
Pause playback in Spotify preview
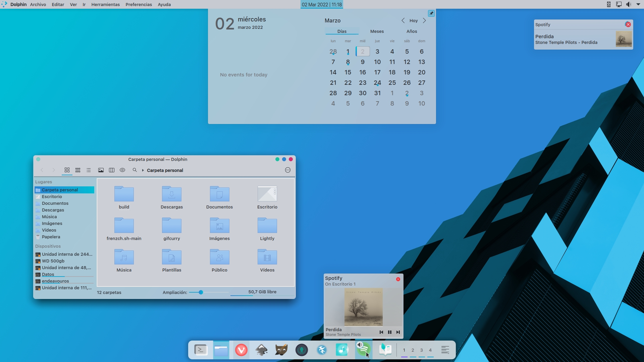tap(390, 332)
